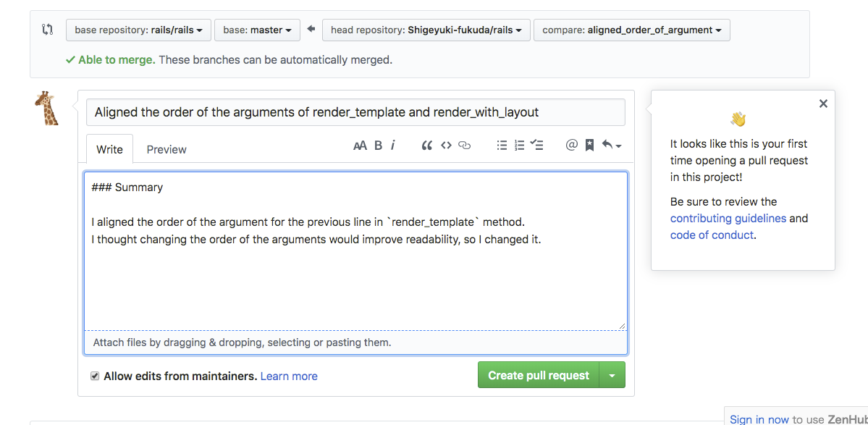Click the pull request title field
The width and height of the screenshot is (868, 425).
click(x=355, y=112)
